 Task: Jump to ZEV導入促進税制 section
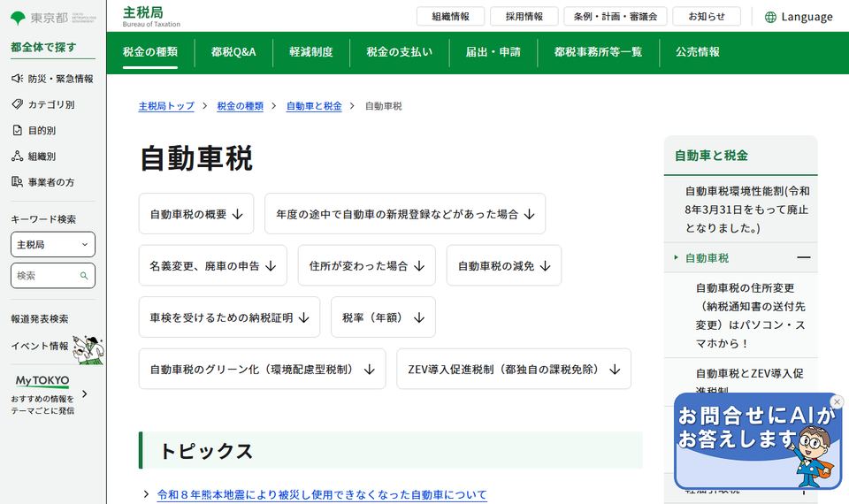(x=514, y=370)
